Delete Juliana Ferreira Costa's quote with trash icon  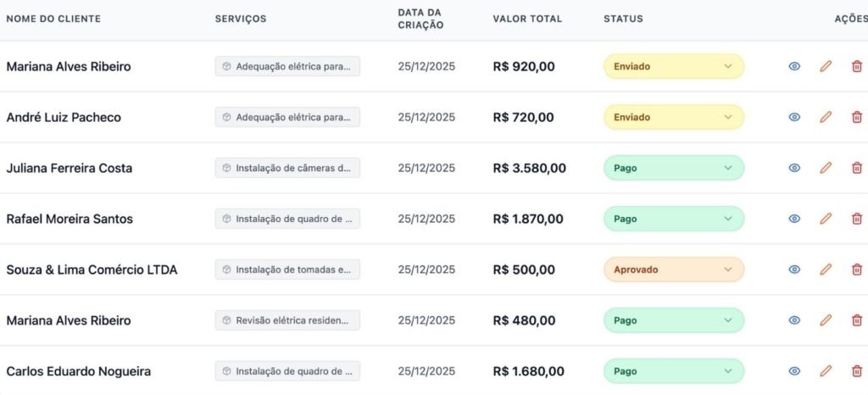point(856,168)
